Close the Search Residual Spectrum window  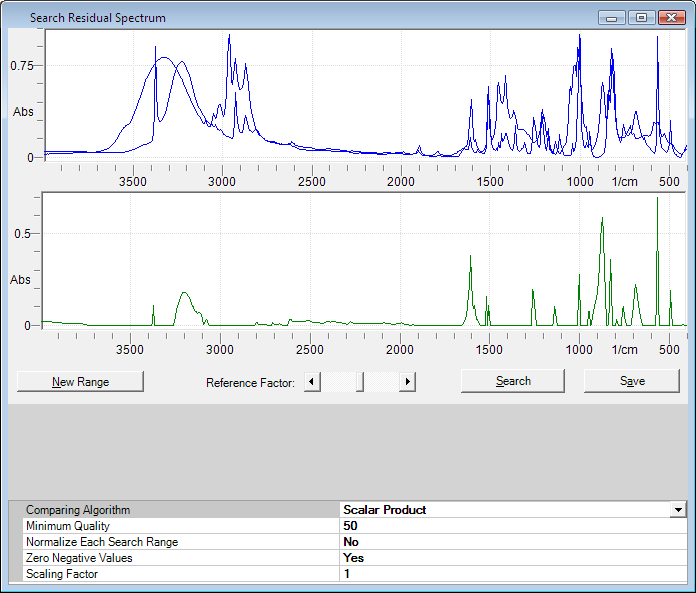[x=670, y=18]
